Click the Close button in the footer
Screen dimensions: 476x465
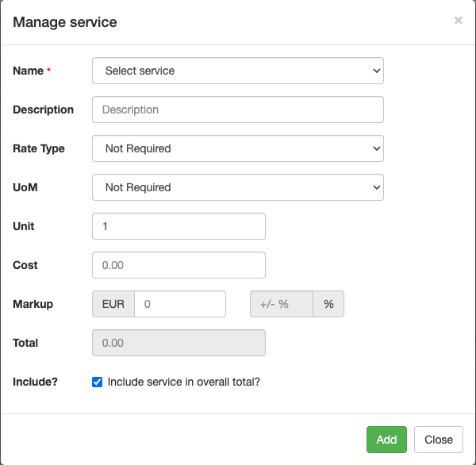click(438, 440)
